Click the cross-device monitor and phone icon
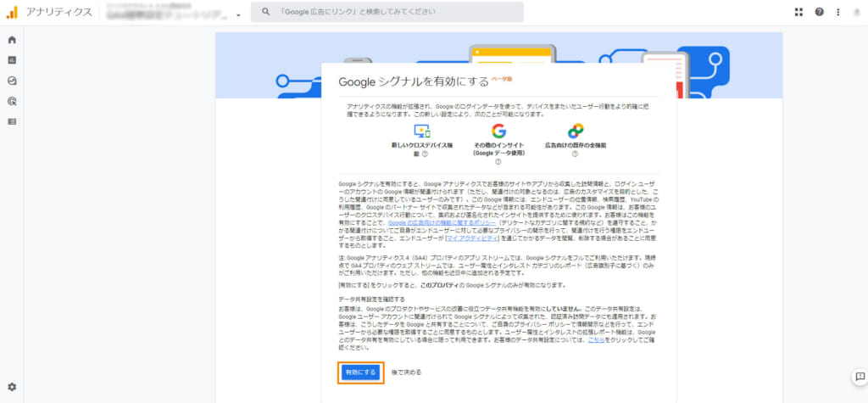 click(x=422, y=132)
